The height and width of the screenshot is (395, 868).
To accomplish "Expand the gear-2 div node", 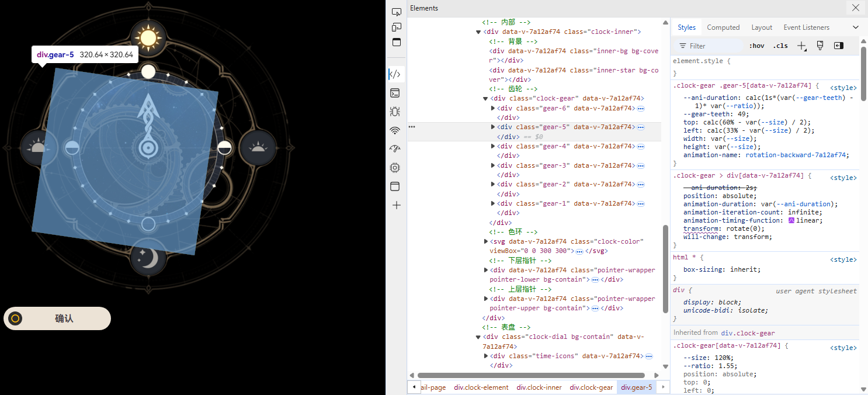I will [493, 184].
